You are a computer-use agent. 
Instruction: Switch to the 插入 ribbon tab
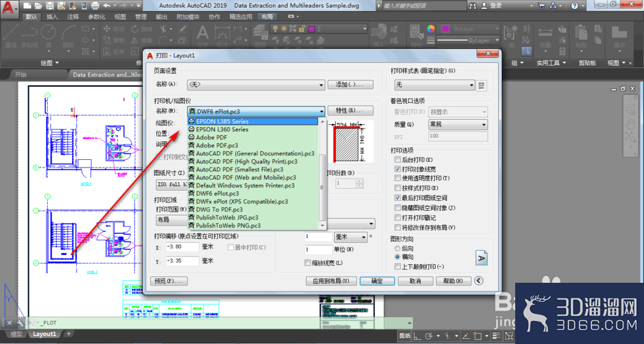tap(52, 17)
